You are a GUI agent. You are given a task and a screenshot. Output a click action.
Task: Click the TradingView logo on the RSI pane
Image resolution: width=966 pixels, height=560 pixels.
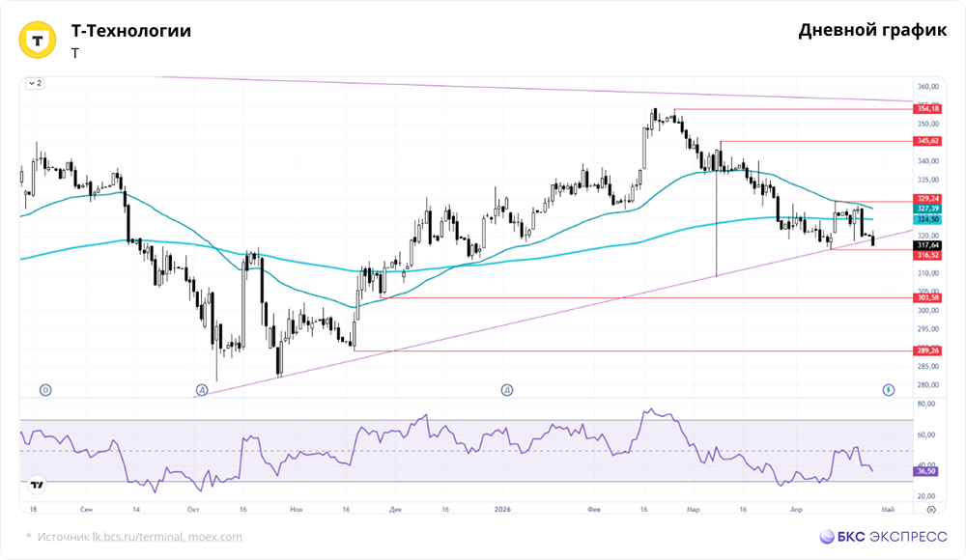37,485
